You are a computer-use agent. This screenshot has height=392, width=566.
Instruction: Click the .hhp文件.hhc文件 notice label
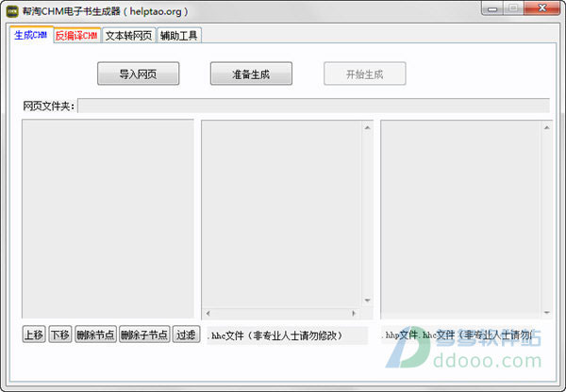pyautogui.click(x=457, y=335)
